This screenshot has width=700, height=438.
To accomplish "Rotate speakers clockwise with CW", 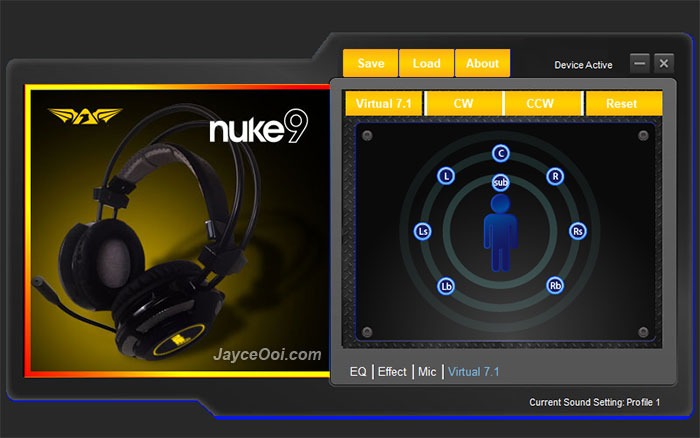I will click(x=463, y=104).
